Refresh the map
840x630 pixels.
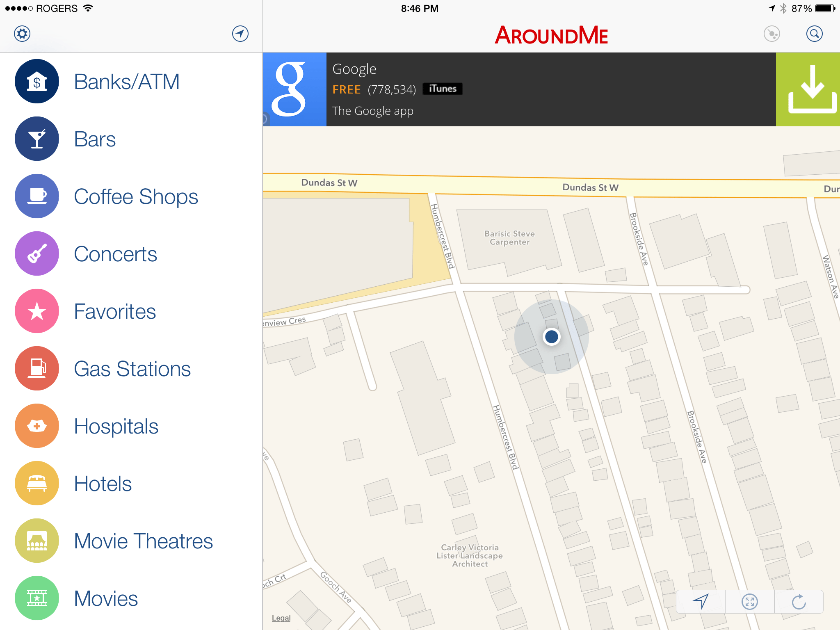799,602
